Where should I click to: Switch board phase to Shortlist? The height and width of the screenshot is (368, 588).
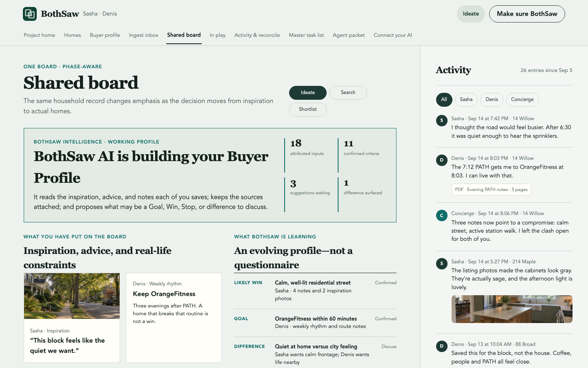click(x=308, y=110)
